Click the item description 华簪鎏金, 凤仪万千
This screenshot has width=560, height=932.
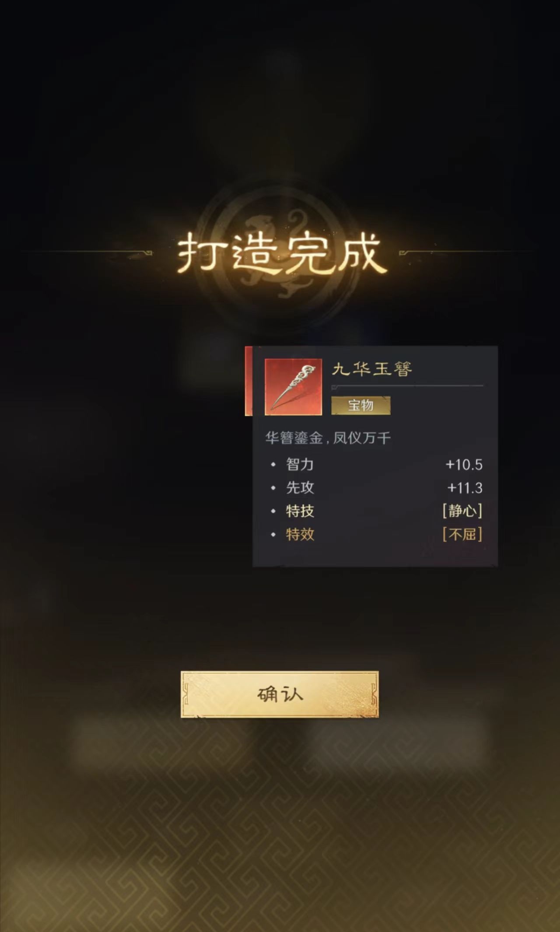328,438
